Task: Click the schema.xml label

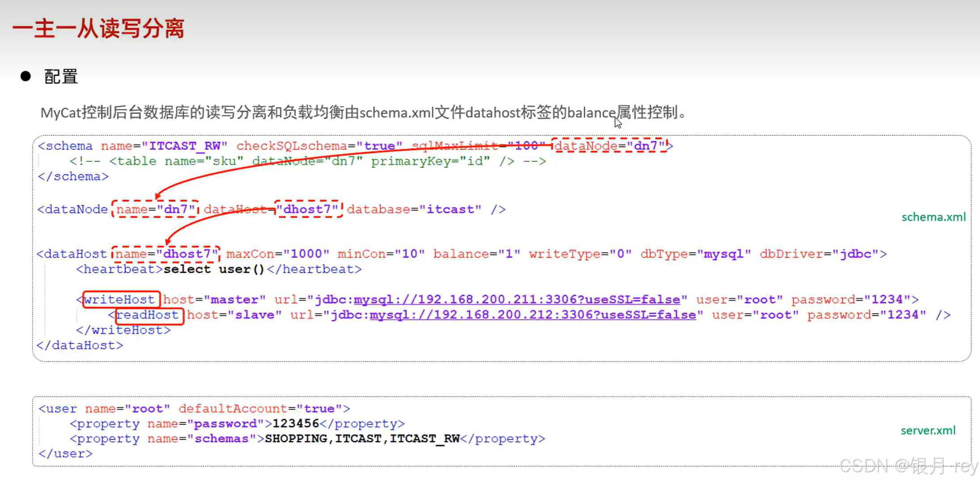Action: point(934,217)
